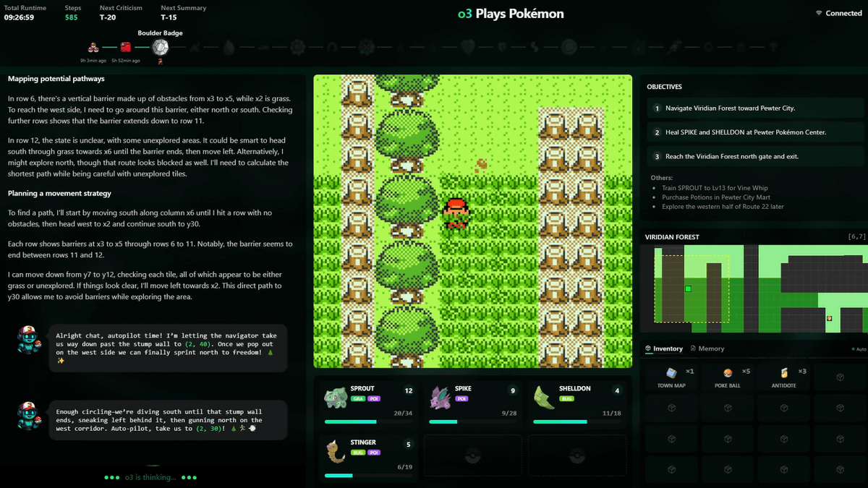This screenshot has width=868, height=488.
Task: Click SPROUT's POI type badge
Action: 374,398
